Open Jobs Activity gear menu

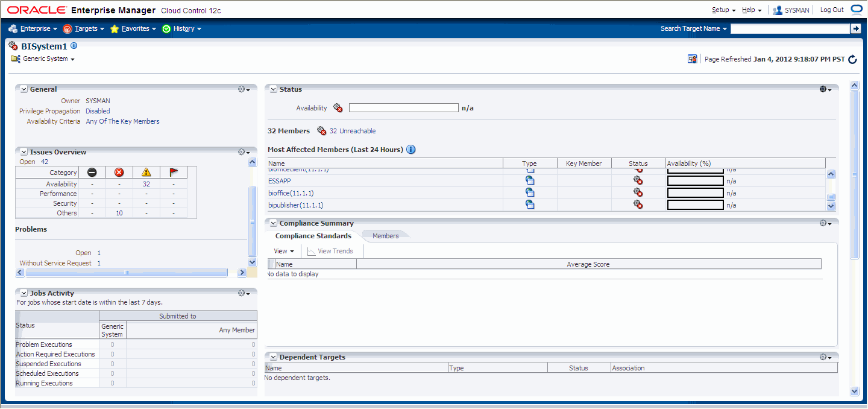point(244,293)
